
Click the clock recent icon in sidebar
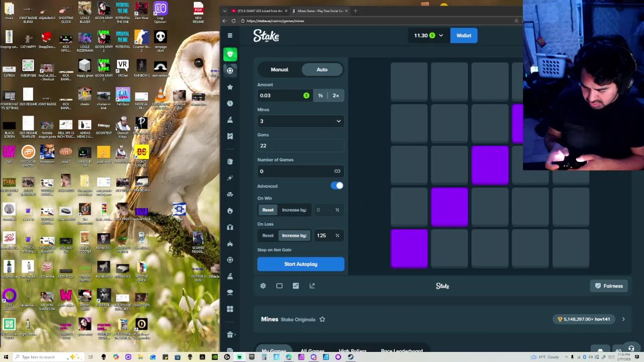pos(230,103)
